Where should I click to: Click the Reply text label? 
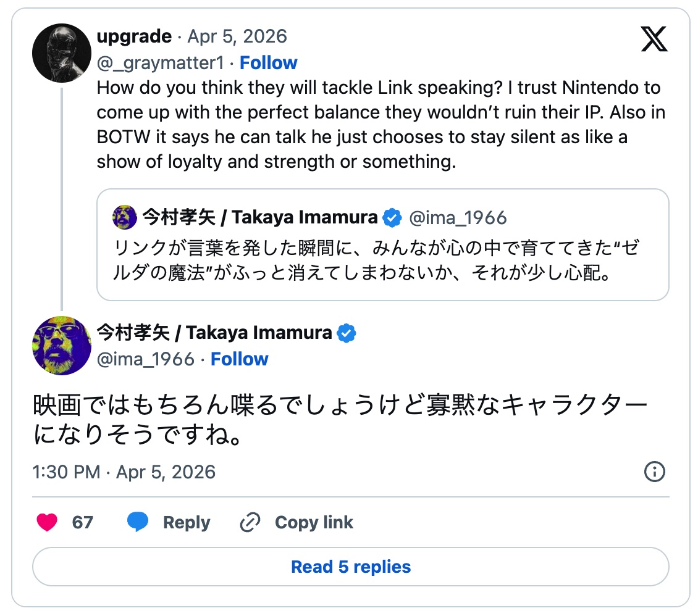[x=187, y=523]
